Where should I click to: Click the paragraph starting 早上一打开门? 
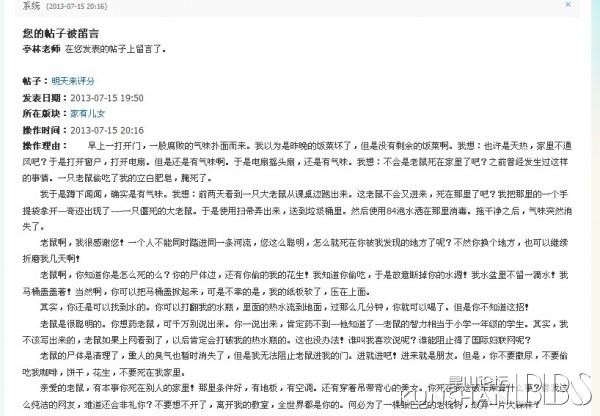pos(297,162)
